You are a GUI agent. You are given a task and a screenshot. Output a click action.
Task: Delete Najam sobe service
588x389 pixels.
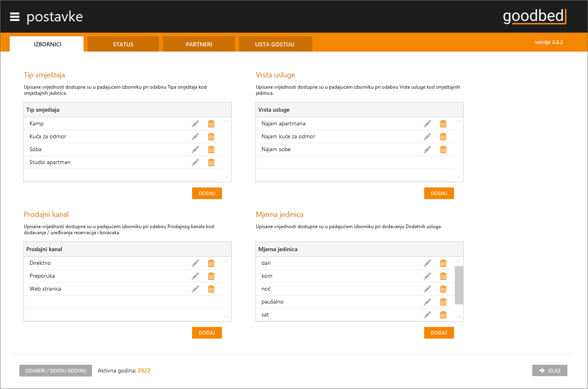click(443, 150)
